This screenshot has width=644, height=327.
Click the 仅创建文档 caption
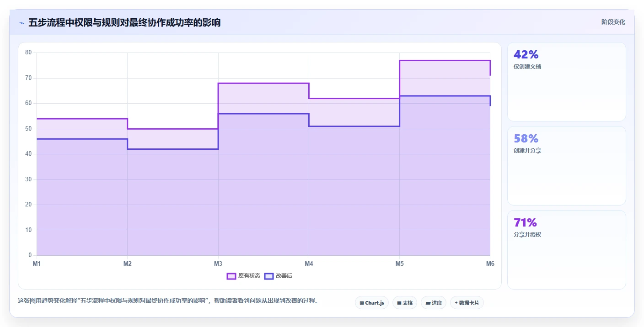click(527, 67)
